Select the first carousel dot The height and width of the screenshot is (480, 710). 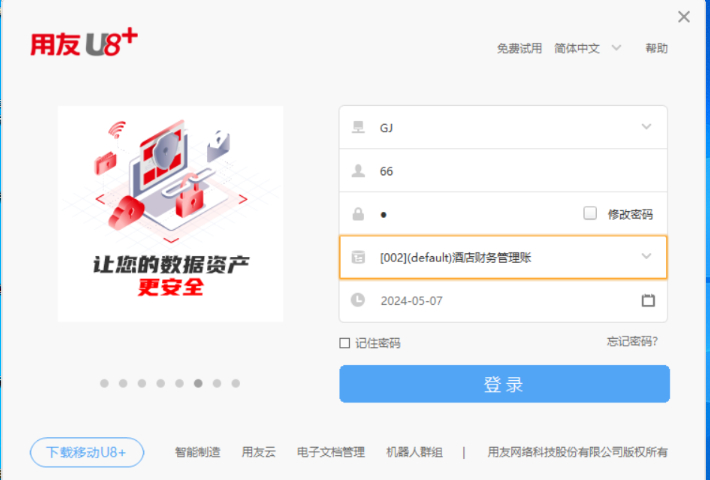tap(104, 384)
